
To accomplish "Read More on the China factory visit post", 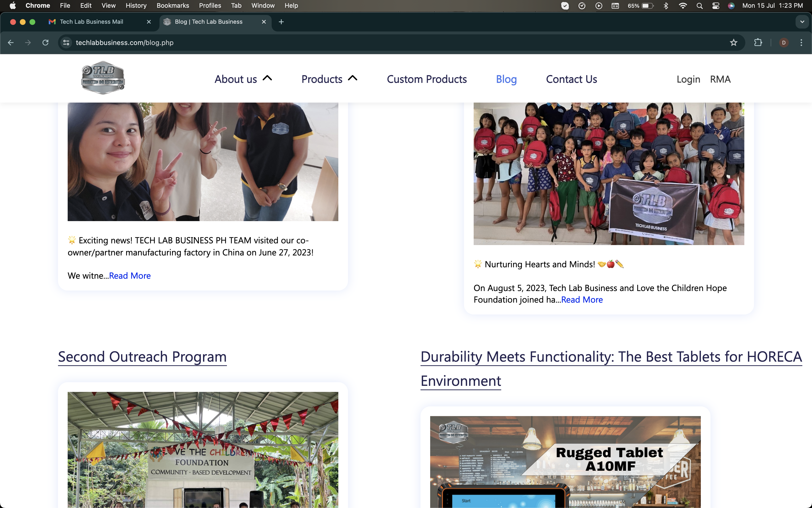I will [130, 276].
